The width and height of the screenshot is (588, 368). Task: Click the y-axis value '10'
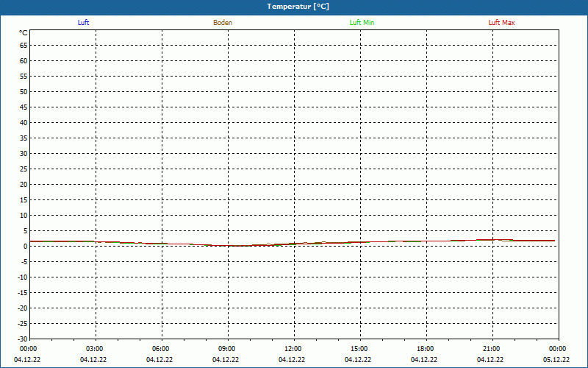[x=24, y=216]
